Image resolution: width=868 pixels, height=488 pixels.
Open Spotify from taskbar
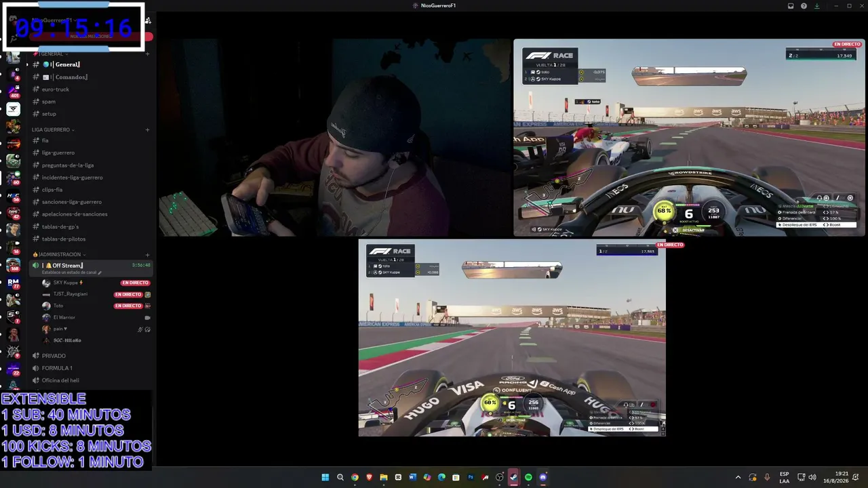point(528,477)
